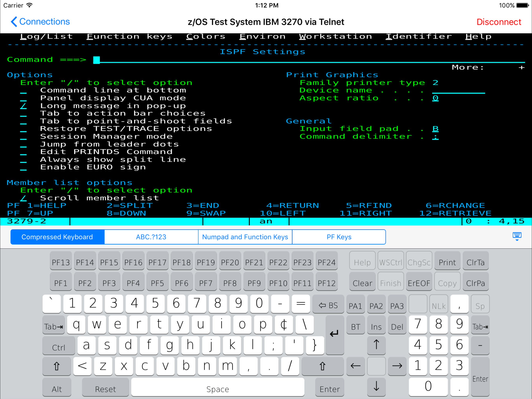The width and height of the screenshot is (532, 399).
Task: Open the Workstation menu
Action: tap(336, 37)
